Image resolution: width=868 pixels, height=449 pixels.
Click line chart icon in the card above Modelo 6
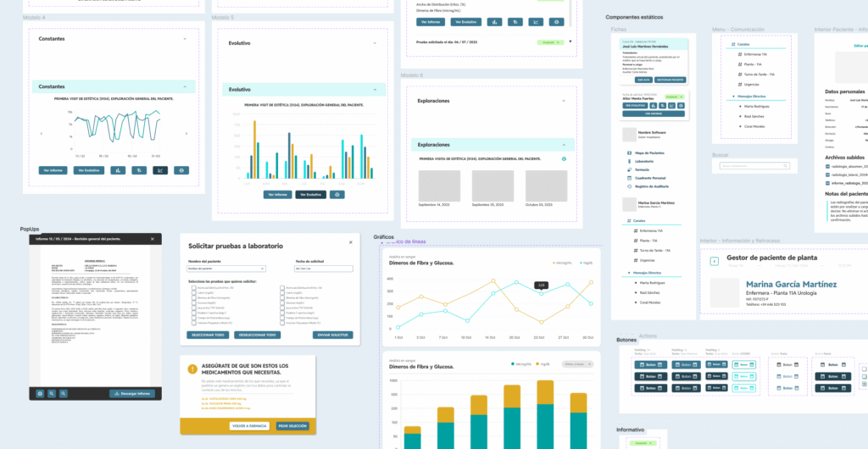tap(536, 22)
